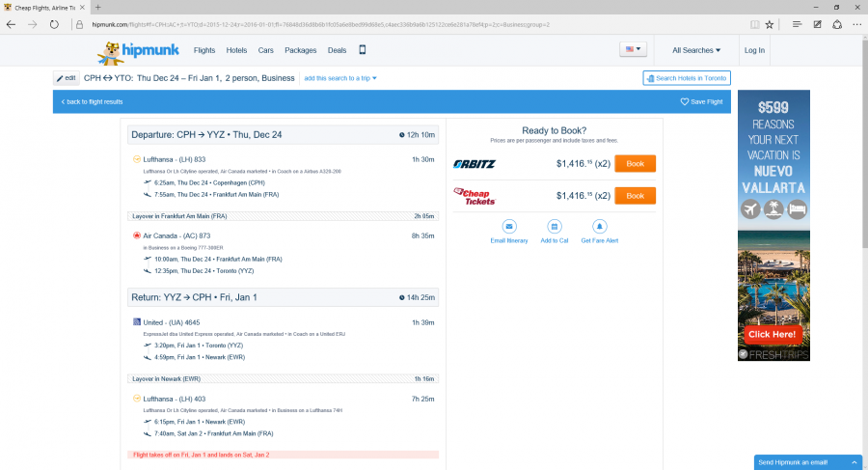Click the browser address bar URL
Viewport: 868px width, 470px height.
(x=321, y=24)
